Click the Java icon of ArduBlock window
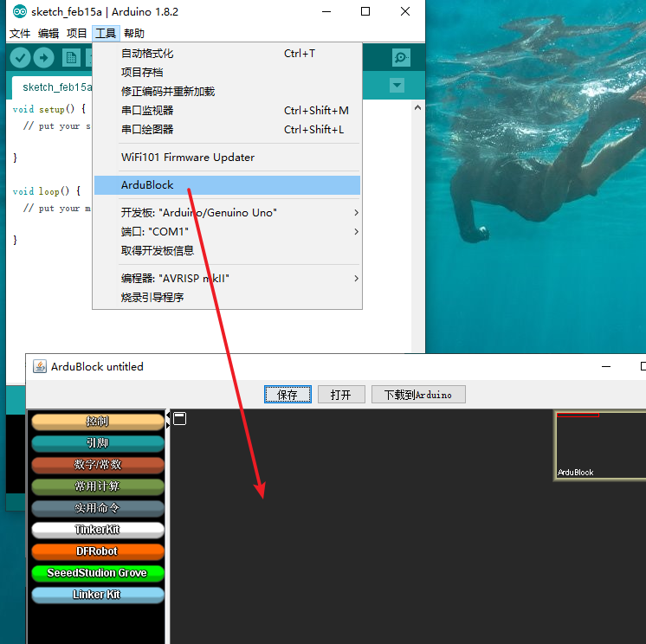This screenshot has width=646, height=644. tap(40, 366)
